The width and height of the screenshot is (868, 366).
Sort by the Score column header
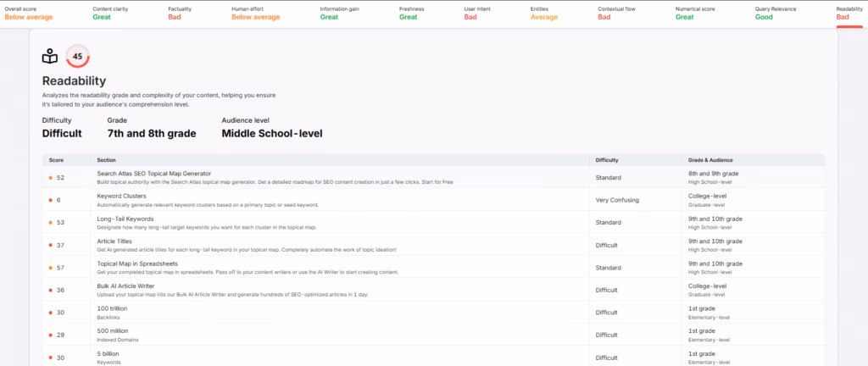(57, 159)
